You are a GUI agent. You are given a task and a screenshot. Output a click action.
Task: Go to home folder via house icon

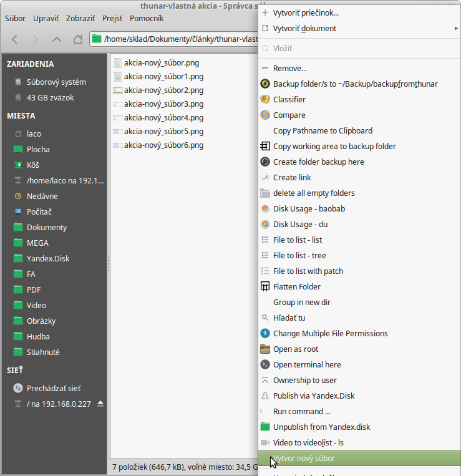coord(78,39)
